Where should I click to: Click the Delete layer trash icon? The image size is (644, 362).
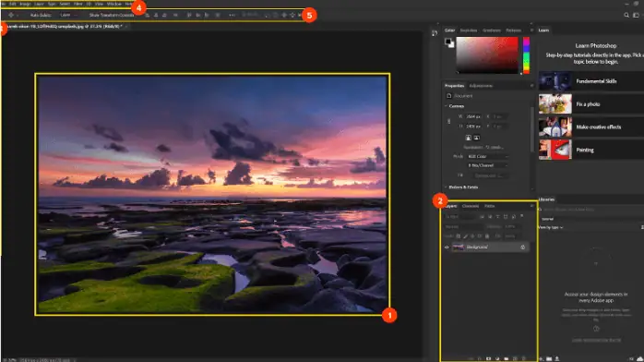coord(524,358)
